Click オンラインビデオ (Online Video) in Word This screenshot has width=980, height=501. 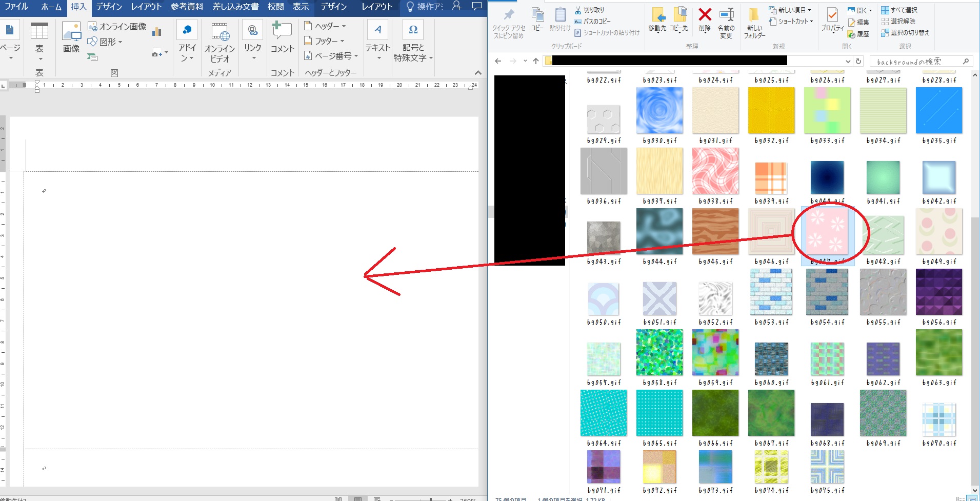(220, 43)
